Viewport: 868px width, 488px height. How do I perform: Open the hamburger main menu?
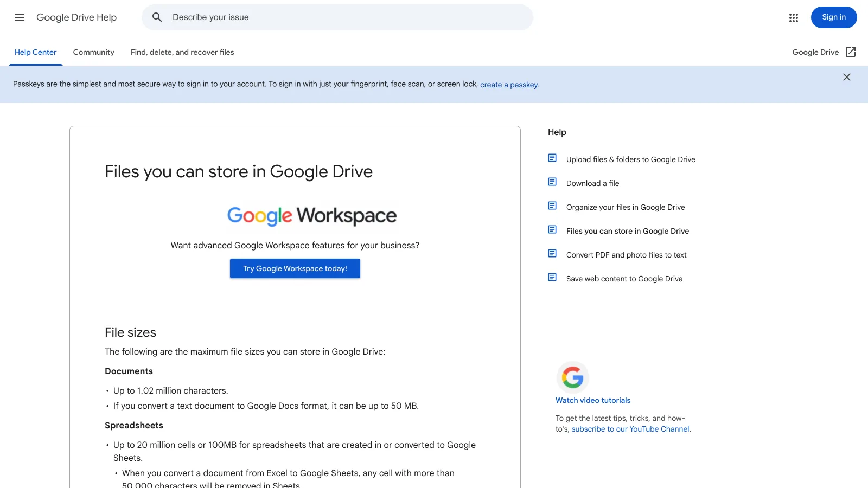pos(20,17)
